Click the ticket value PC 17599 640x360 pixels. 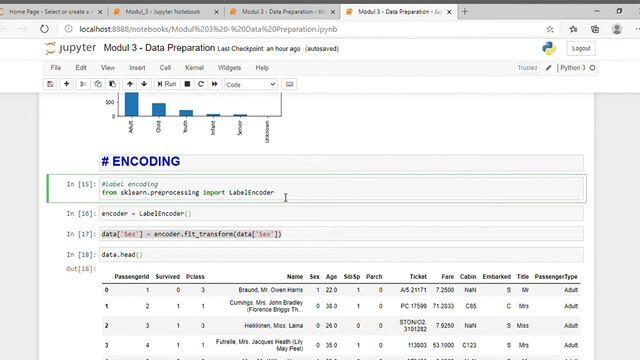(413, 306)
